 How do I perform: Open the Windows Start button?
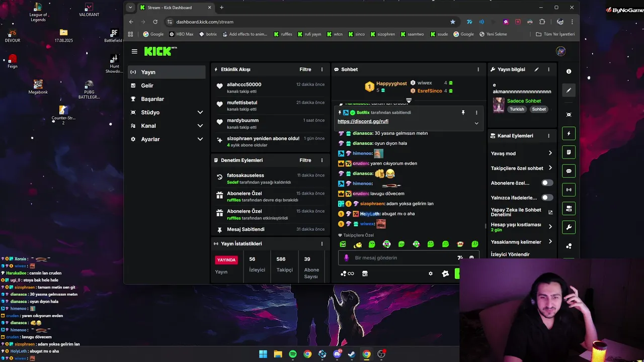coord(263,354)
